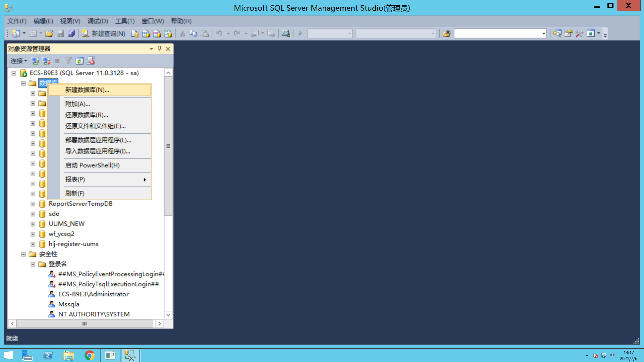Viewport: 644px width, 362px height.
Task: Click the Analysis Services MDX Query icon
Action: [x=146, y=34]
